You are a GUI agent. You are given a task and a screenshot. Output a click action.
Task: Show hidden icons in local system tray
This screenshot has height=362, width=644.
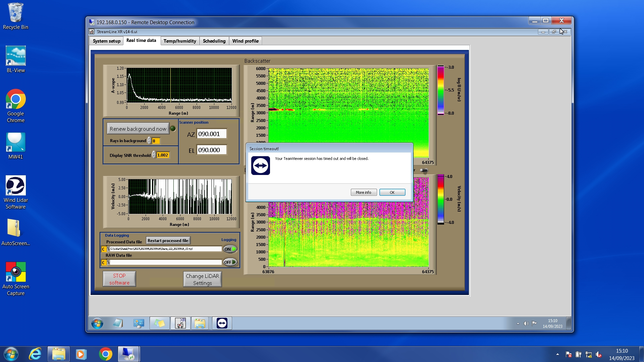(x=557, y=354)
